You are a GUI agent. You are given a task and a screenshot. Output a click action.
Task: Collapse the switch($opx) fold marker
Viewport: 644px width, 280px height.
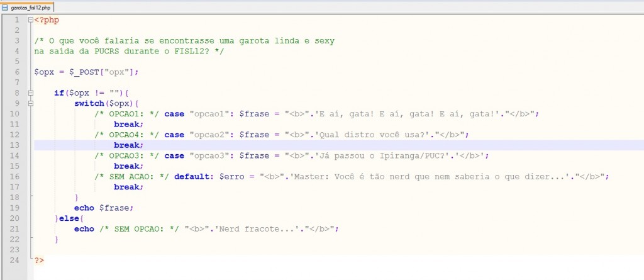tap(31, 104)
